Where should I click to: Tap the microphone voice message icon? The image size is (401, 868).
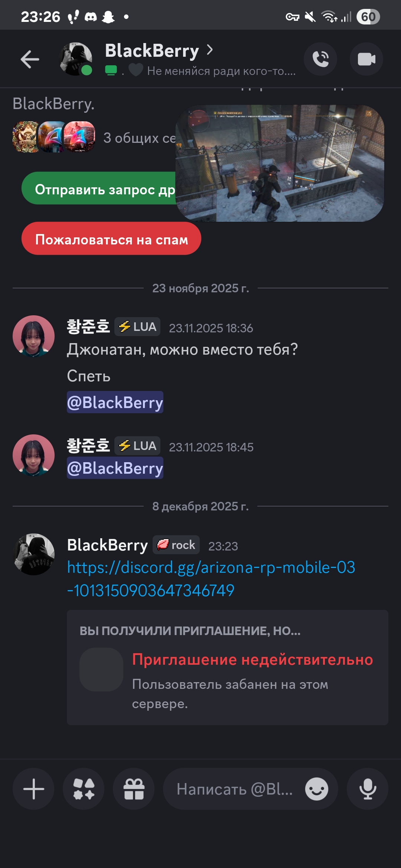click(368, 789)
